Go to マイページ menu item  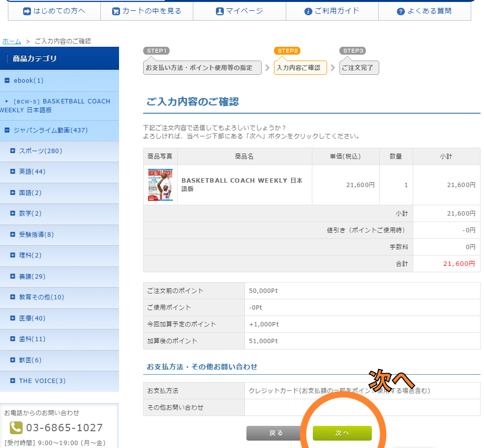[x=240, y=11]
